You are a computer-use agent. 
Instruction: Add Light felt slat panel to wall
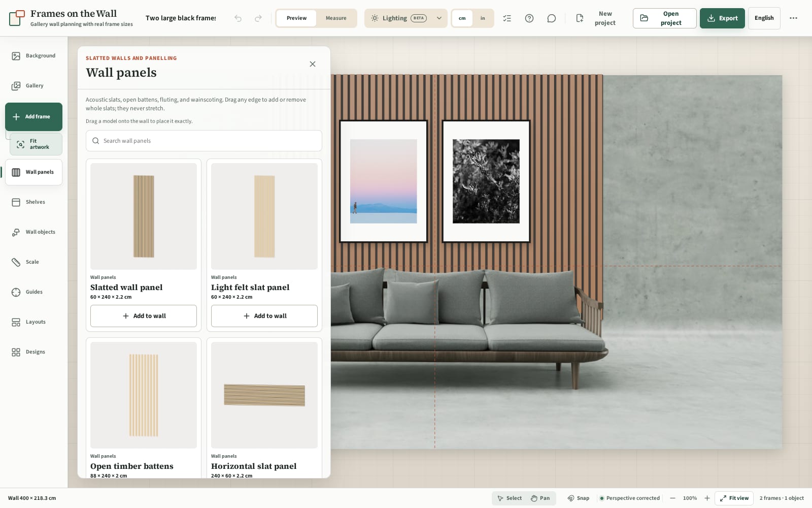pos(264,316)
